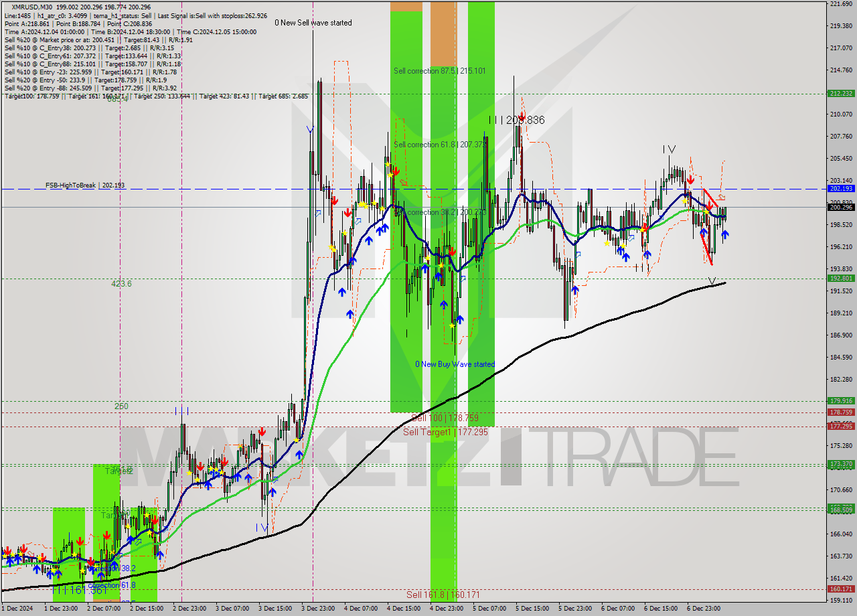Select the '0 New Sell wave started' label
857x616 pixels.
point(313,23)
